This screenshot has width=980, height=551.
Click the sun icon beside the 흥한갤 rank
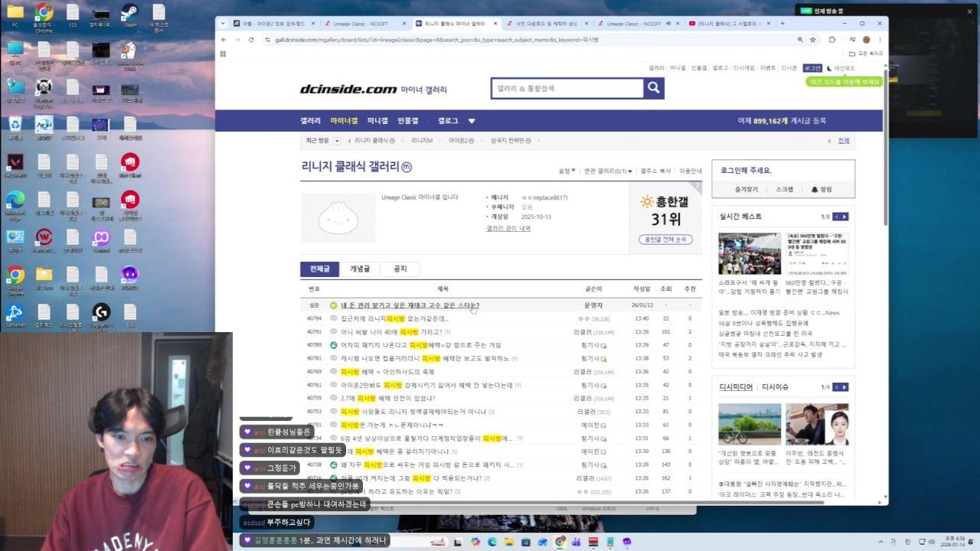(x=645, y=203)
